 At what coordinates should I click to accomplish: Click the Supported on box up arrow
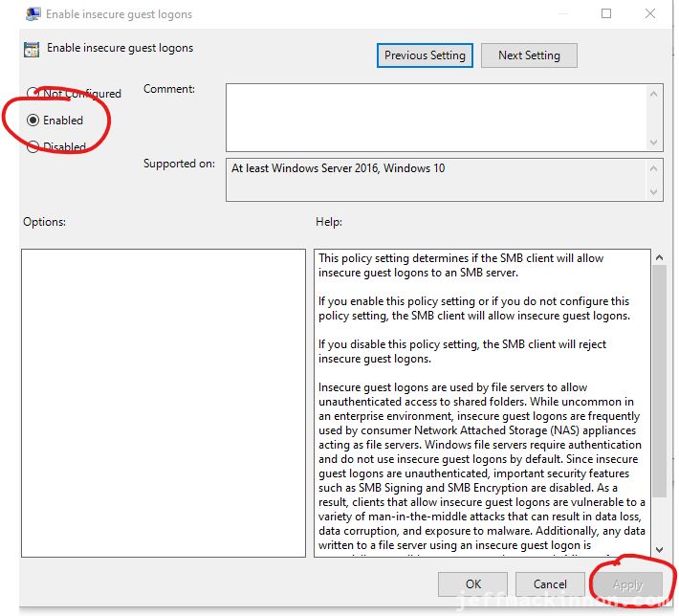(x=654, y=168)
